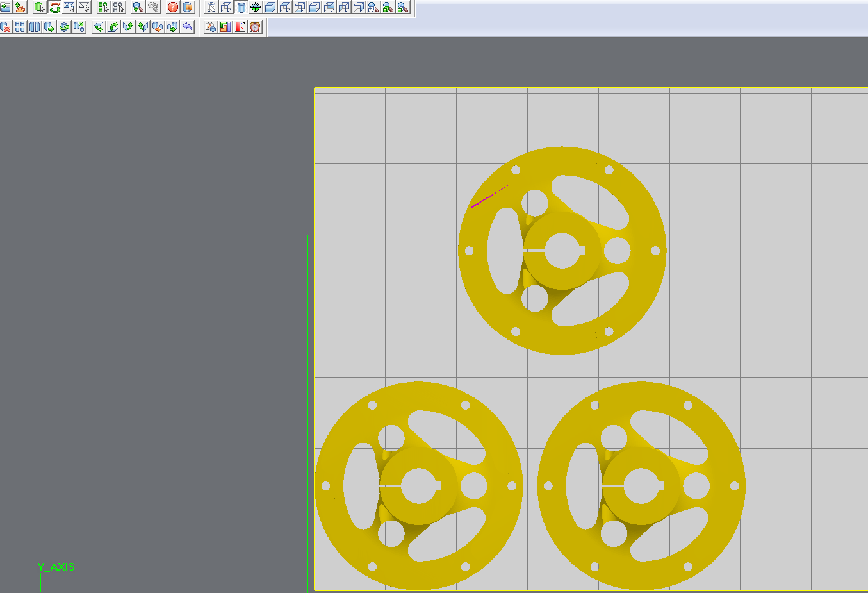Switch to the isometric view diamond icon
The height and width of the screenshot is (593, 868).
click(255, 8)
